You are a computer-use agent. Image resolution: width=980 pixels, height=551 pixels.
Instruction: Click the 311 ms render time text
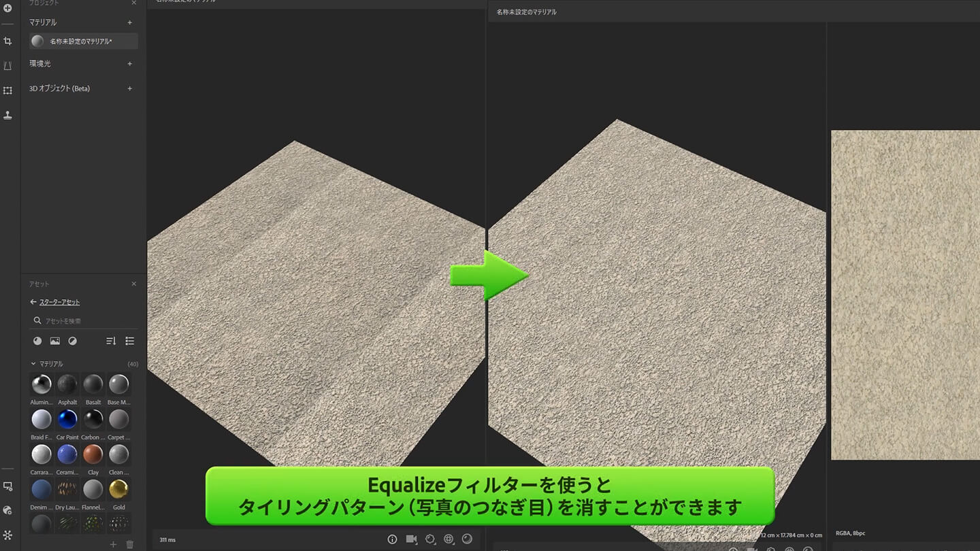point(167,539)
